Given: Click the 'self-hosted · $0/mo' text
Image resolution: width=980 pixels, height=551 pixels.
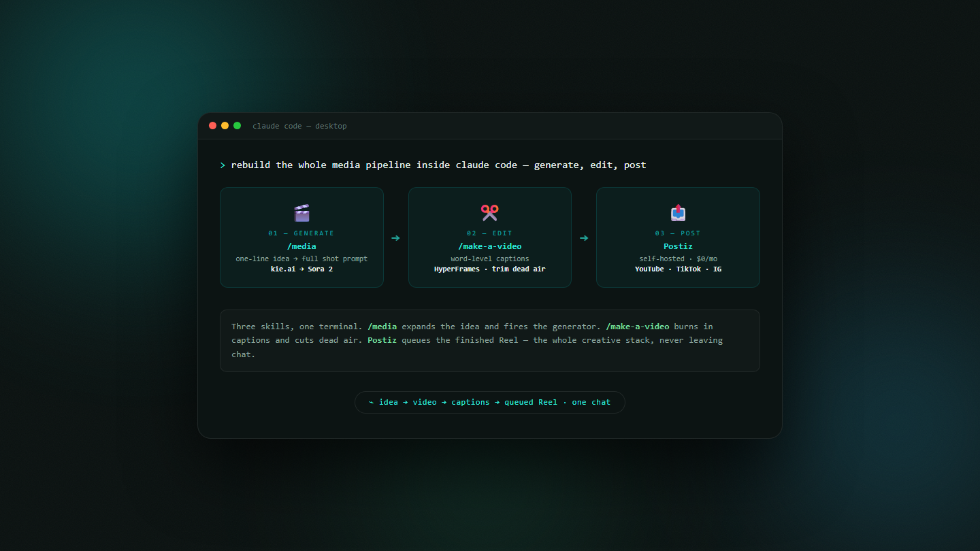Looking at the screenshot, I should [x=678, y=258].
